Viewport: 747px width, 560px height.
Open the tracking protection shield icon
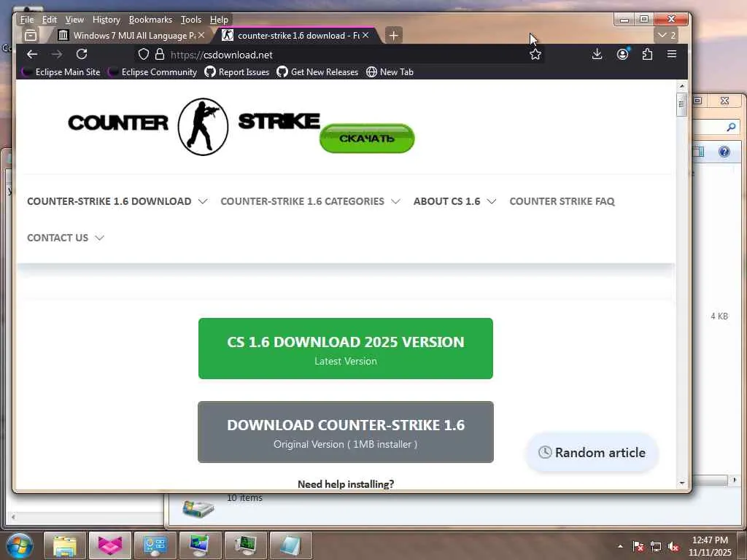click(144, 54)
